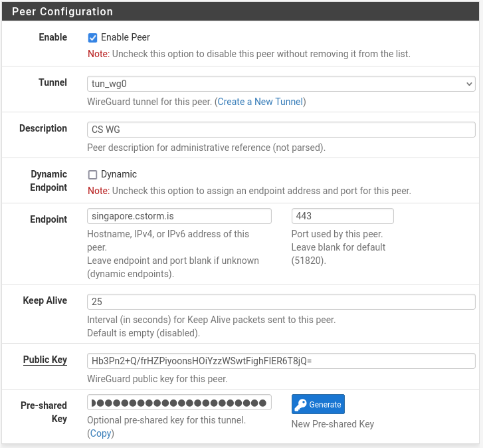Generate a new pre-shared key
483x448 pixels.
tap(318, 404)
